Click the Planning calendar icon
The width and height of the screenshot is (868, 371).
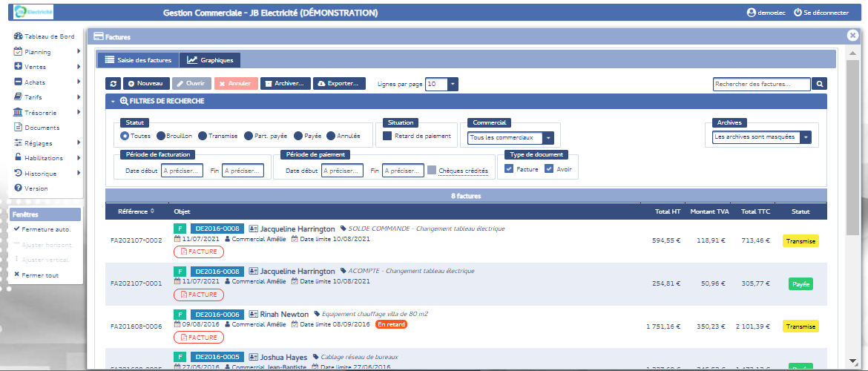point(18,51)
